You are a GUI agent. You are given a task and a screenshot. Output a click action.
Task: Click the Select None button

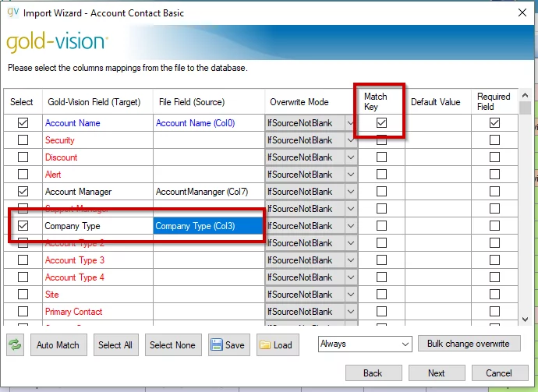[x=172, y=344]
